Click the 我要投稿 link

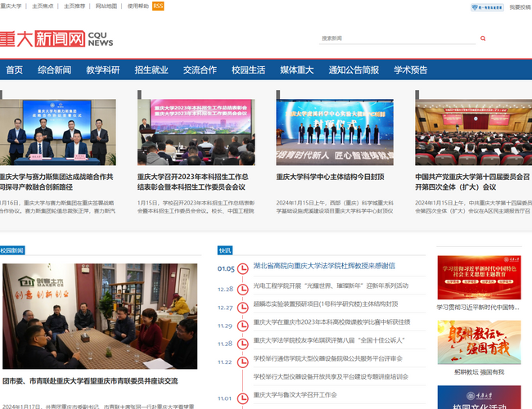tap(520, 7)
